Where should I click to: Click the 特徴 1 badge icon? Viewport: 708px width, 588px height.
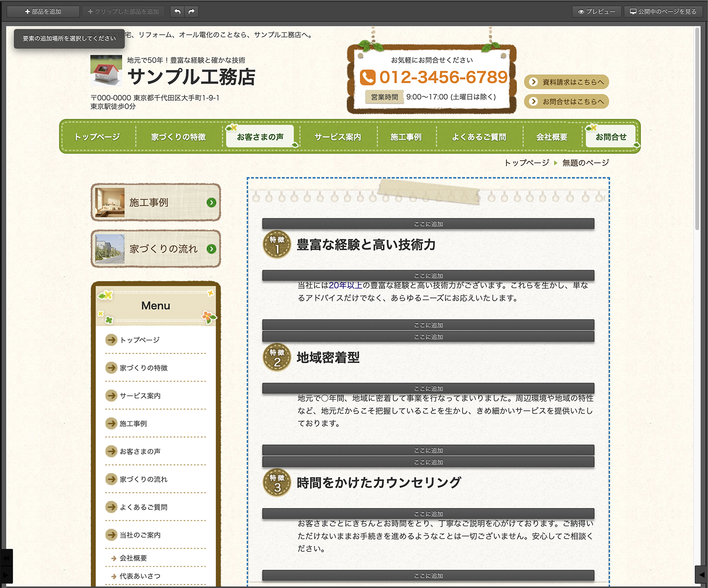[x=277, y=244]
